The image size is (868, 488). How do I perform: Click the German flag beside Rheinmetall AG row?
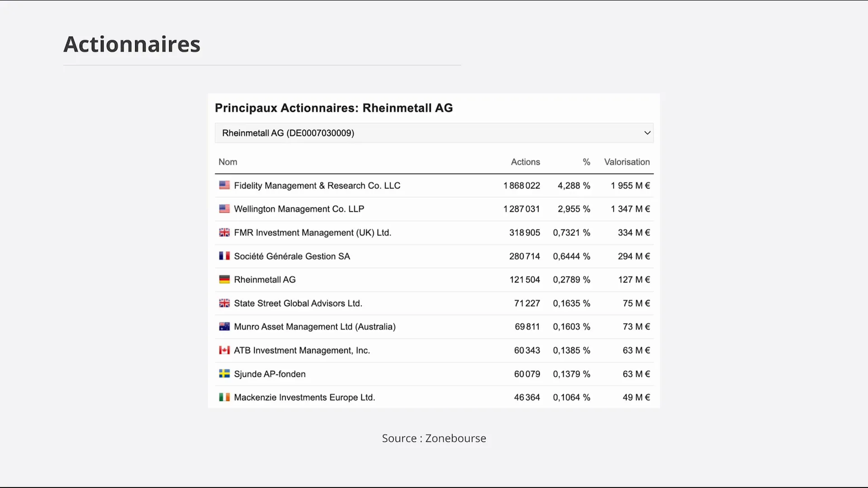tap(224, 280)
